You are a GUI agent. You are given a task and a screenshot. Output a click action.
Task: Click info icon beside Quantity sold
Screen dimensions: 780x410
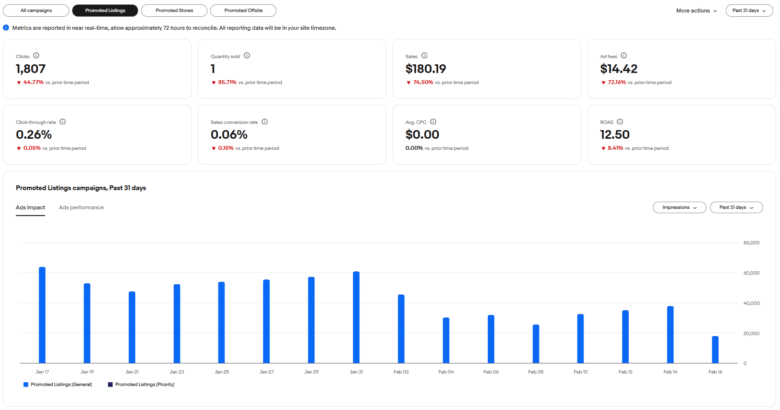(247, 56)
